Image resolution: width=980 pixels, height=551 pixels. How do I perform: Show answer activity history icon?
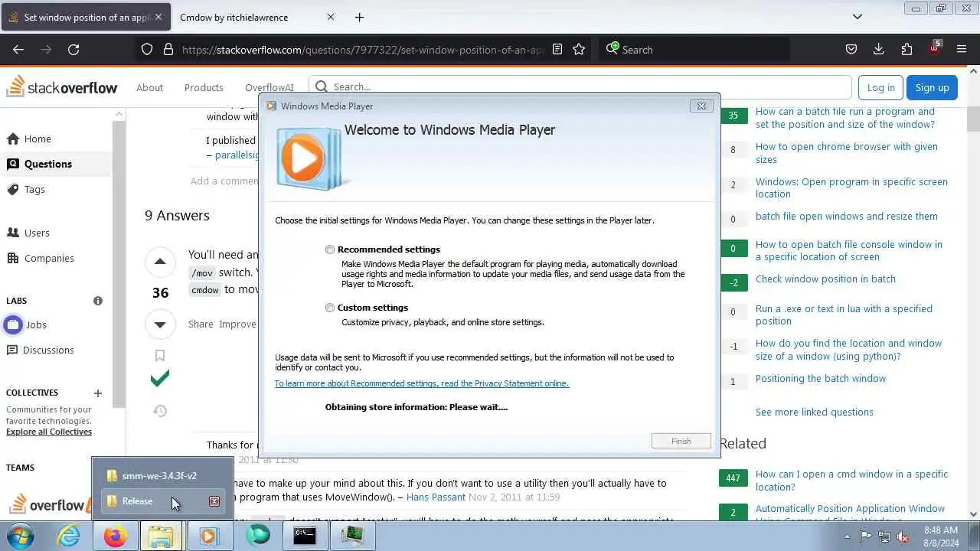click(x=160, y=411)
